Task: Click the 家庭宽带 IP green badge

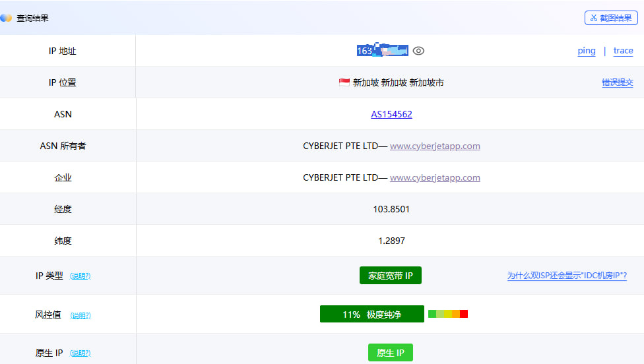Action: point(391,276)
